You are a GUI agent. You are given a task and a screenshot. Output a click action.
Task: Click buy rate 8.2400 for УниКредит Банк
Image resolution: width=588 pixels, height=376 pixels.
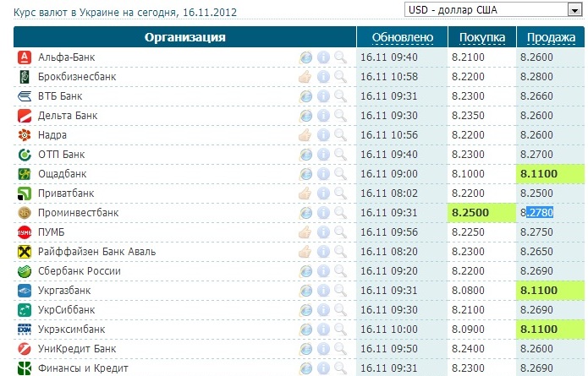click(468, 349)
